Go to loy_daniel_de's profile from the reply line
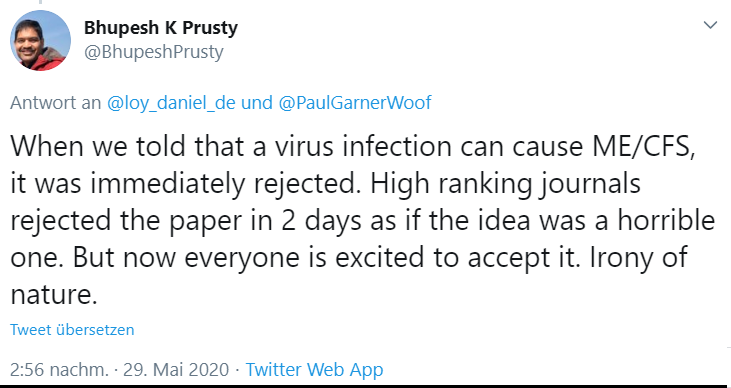Viewport: 731px width, 388px height. point(171,103)
